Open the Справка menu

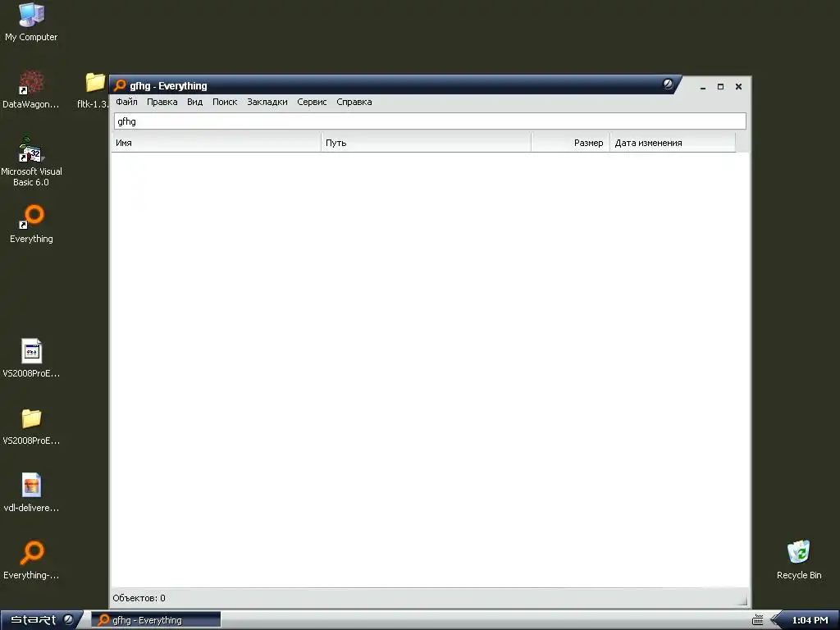(354, 102)
